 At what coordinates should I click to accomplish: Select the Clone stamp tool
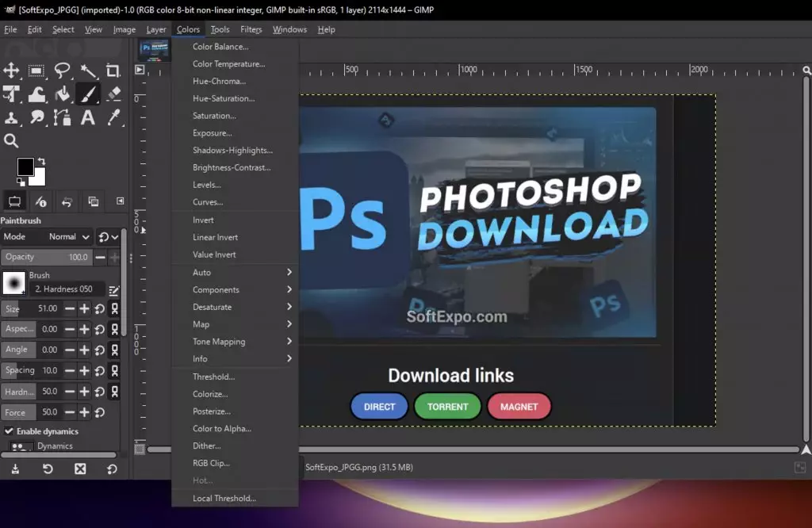(x=10, y=117)
